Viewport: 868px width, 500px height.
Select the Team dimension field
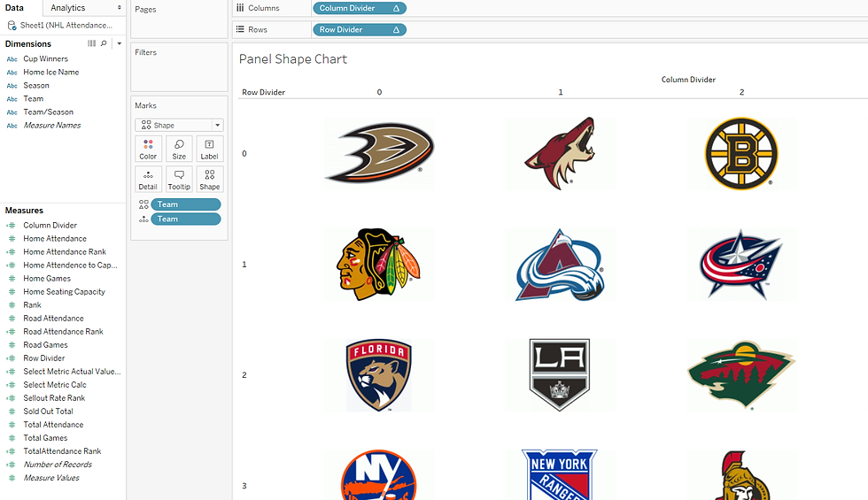pos(34,98)
